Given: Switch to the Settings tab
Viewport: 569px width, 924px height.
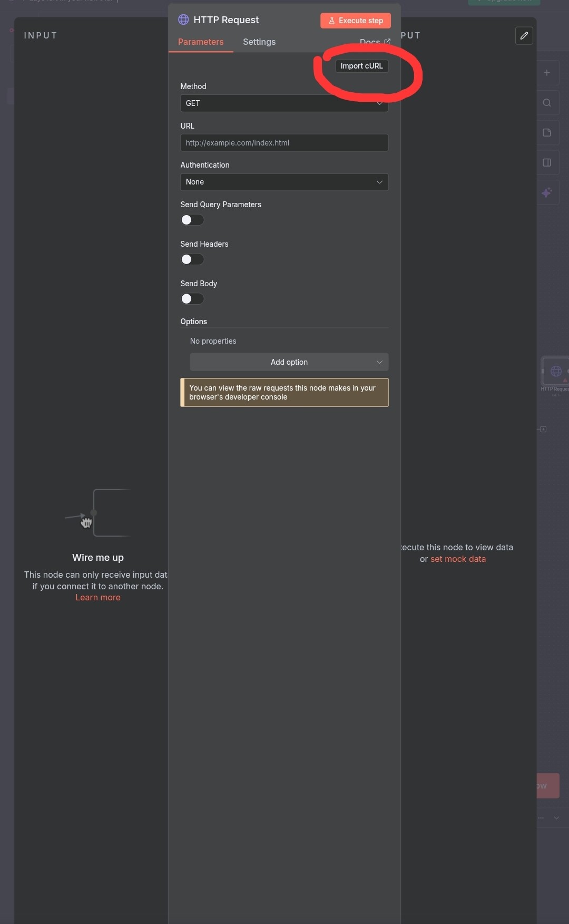Looking at the screenshot, I should point(259,42).
